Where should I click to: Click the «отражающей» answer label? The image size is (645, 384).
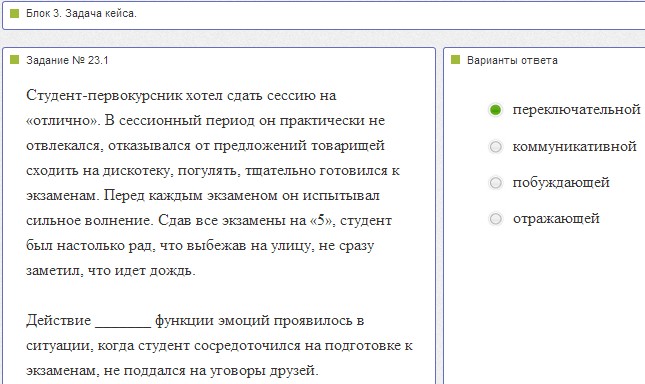click(x=556, y=219)
